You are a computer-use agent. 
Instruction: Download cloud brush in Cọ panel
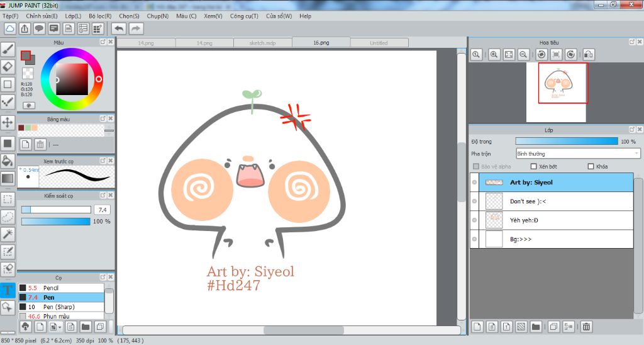coord(25,327)
